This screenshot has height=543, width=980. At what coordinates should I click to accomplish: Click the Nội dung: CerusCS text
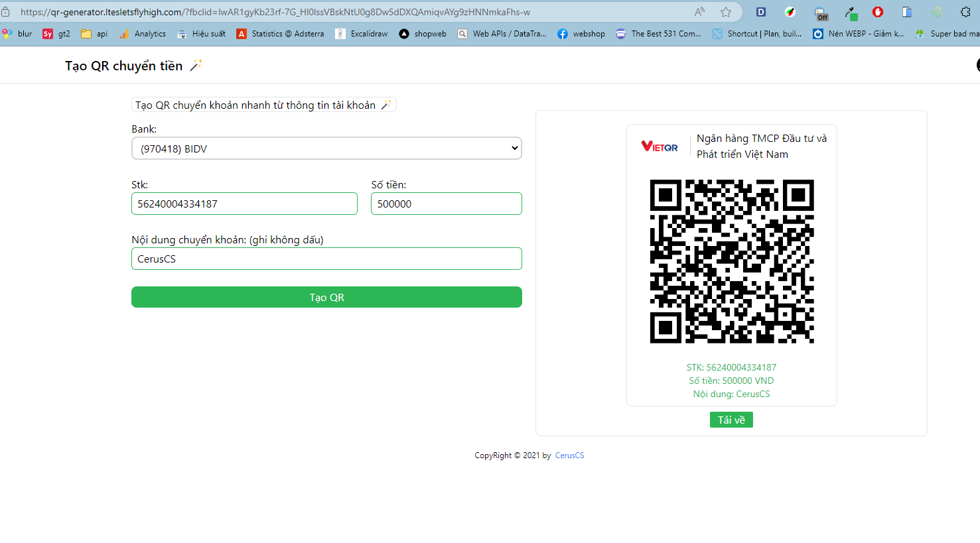(x=731, y=394)
